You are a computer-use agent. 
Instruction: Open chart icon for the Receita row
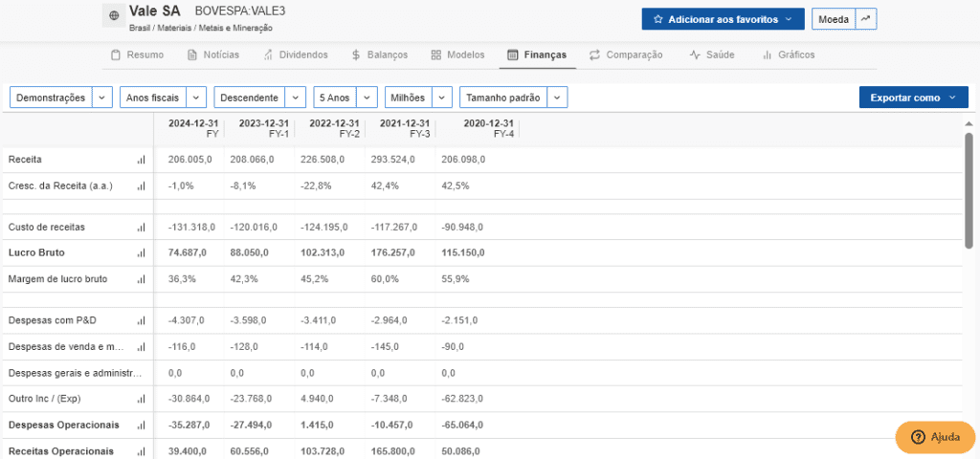[141, 160]
